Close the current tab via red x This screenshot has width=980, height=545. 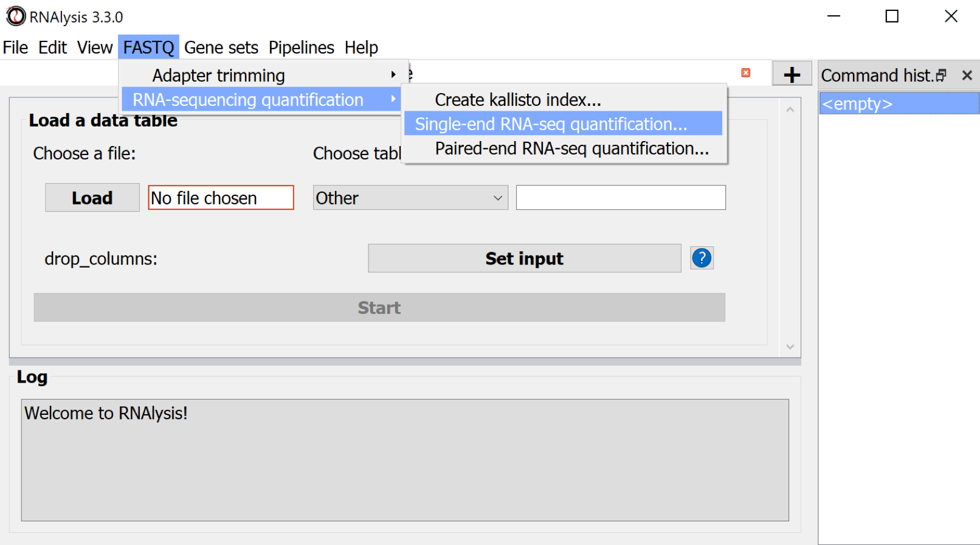point(745,73)
